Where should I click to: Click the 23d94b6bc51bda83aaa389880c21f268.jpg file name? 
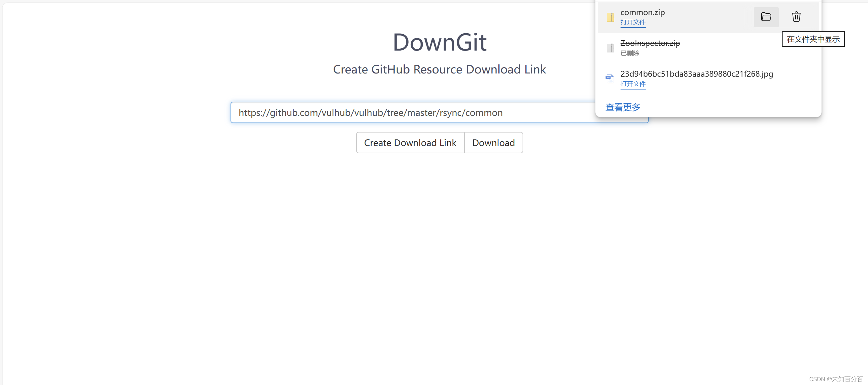[x=697, y=74]
